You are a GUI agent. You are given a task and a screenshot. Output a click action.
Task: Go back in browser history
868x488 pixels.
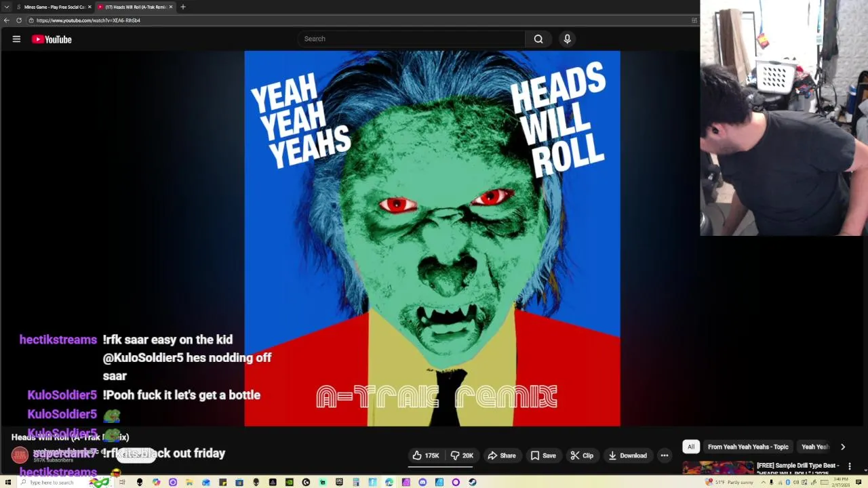coord(6,20)
